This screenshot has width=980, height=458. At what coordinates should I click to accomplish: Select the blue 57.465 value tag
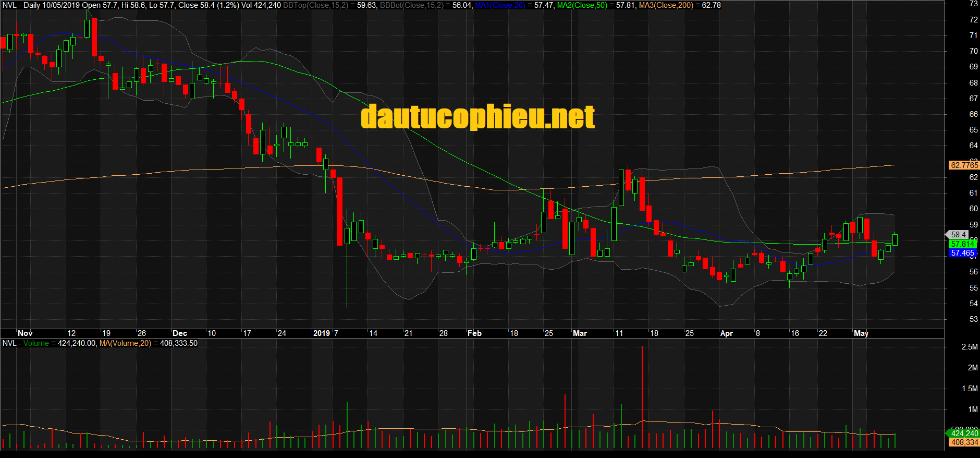[x=962, y=253]
